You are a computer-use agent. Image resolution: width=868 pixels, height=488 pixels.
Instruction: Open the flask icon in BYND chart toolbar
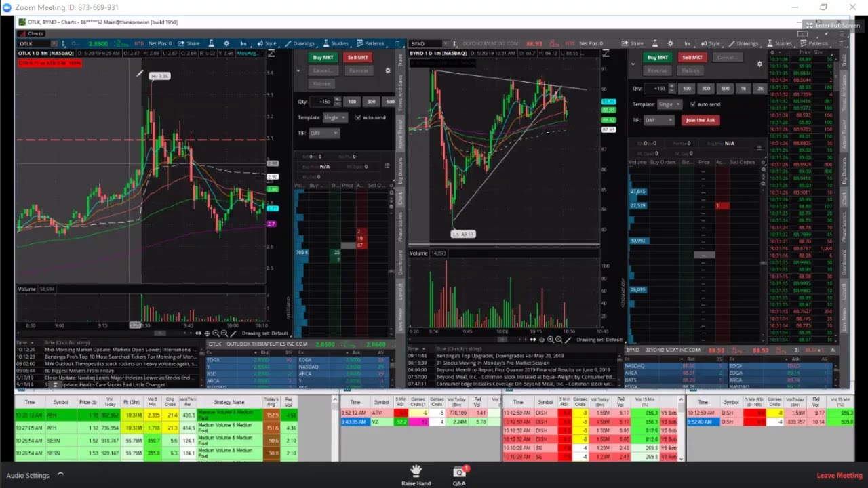pos(655,43)
